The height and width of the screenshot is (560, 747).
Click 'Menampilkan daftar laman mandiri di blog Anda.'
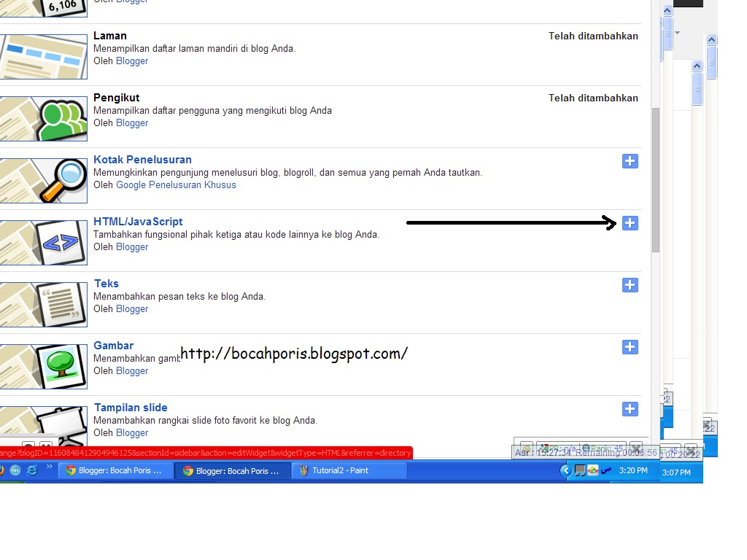click(x=194, y=49)
